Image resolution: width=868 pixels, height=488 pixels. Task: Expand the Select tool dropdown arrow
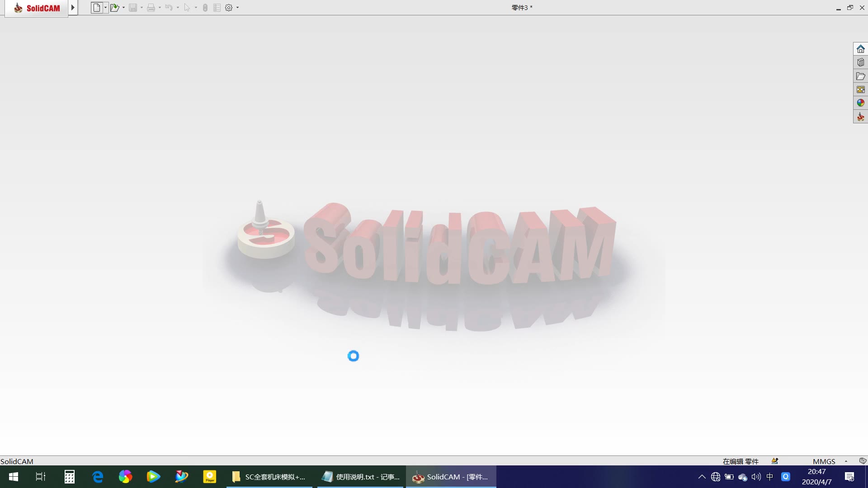[x=196, y=8]
